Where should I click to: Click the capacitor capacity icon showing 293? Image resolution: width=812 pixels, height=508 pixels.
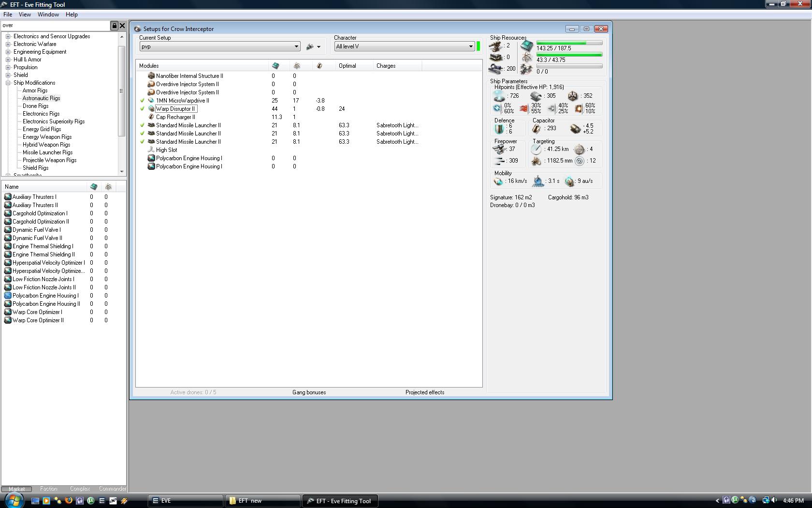coord(536,129)
